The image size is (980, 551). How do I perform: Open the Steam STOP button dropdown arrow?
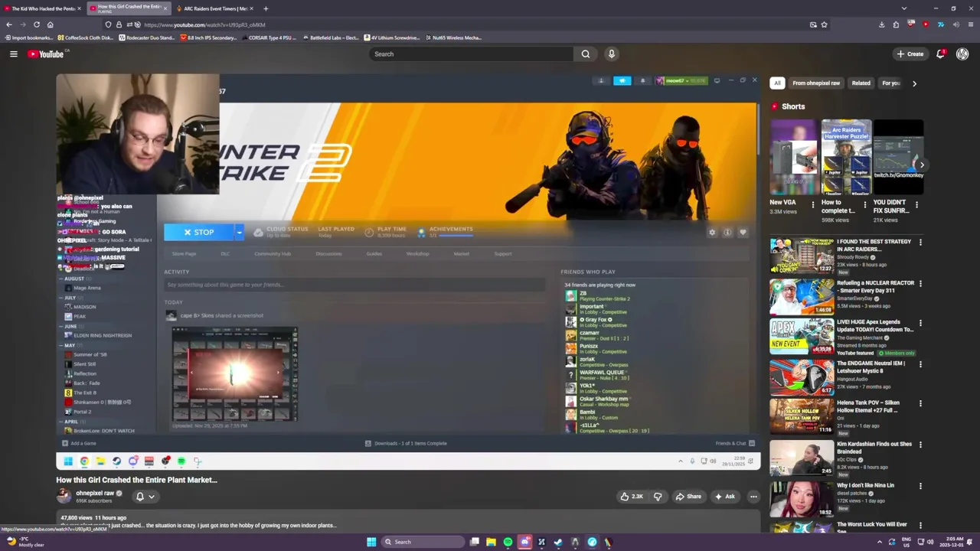point(239,232)
